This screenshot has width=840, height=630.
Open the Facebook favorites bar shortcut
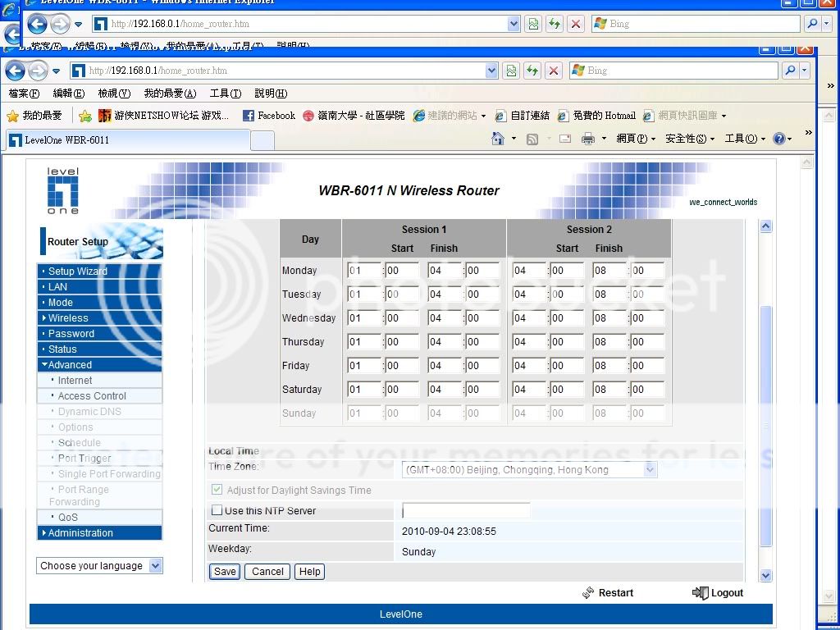(x=268, y=116)
